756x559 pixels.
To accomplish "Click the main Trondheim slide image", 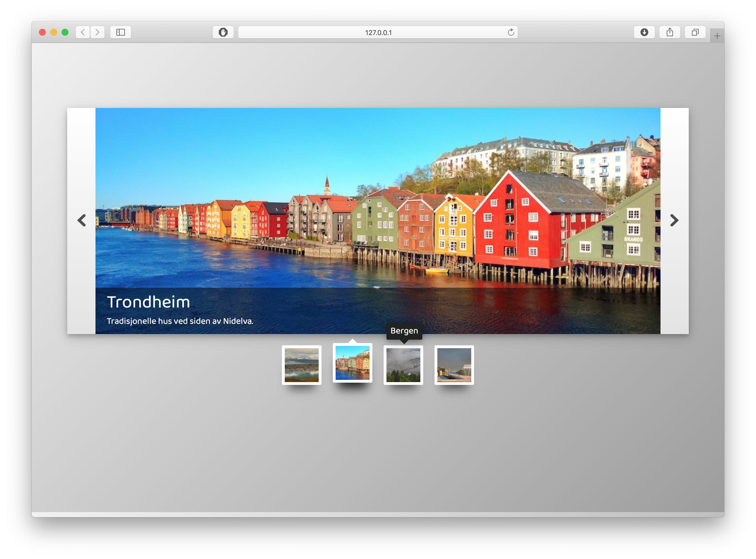I will [x=377, y=221].
